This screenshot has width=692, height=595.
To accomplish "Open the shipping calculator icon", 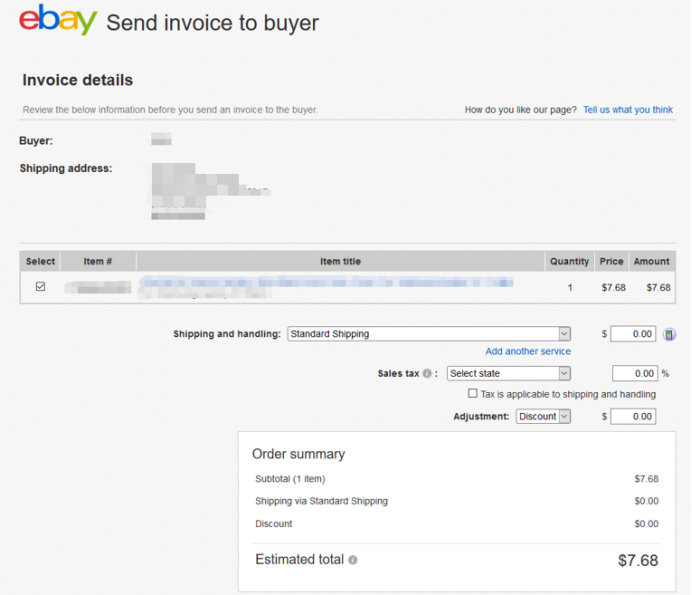I will pyautogui.click(x=669, y=335).
